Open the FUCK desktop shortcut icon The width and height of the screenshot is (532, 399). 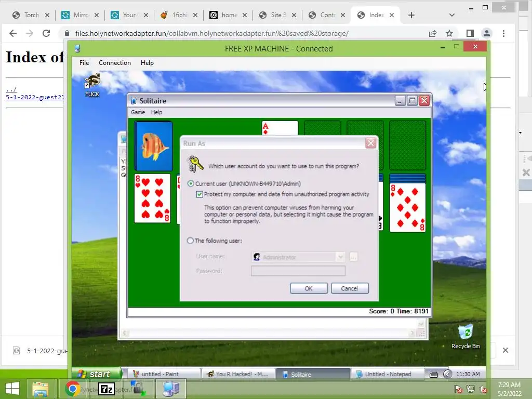tap(92, 84)
